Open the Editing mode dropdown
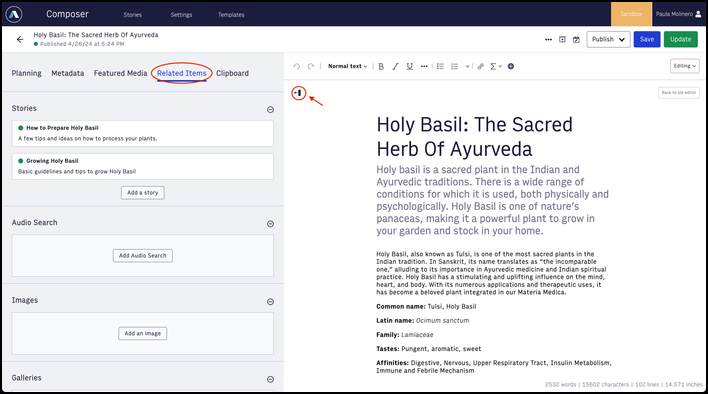The height and width of the screenshot is (394, 708). tap(685, 66)
